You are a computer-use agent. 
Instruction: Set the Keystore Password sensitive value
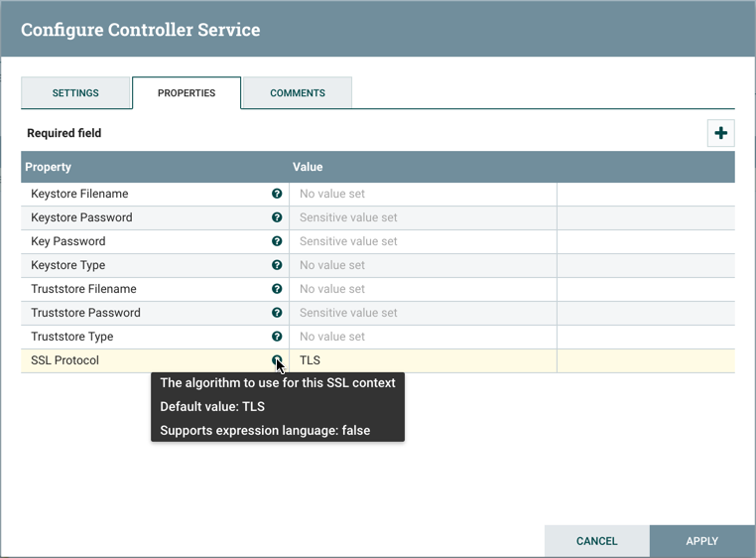point(423,217)
